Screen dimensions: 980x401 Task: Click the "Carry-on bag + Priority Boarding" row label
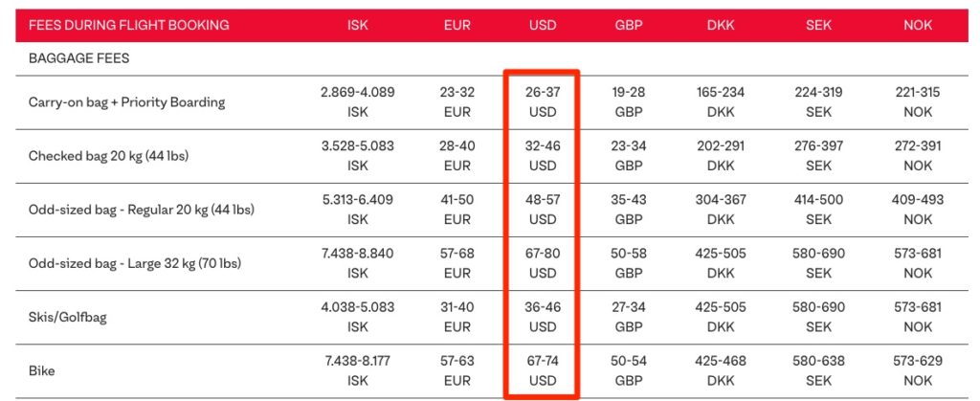pos(126,101)
